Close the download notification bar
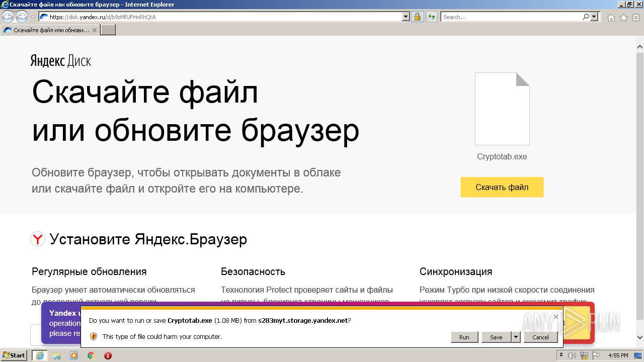This screenshot has height=362, width=644. click(x=555, y=317)
